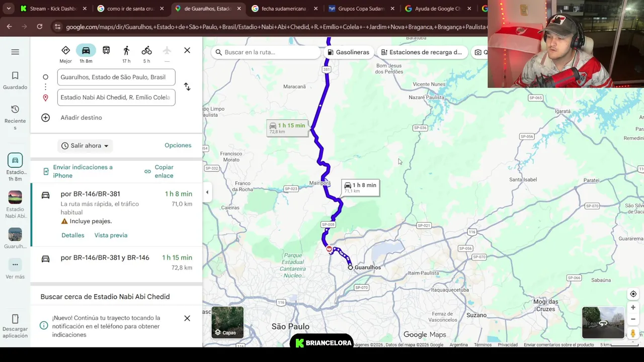Viewport: 644px width, 362px height.
Task: Edit the Estadio Nabi Abi Chedid destination field
Action: 116,98
